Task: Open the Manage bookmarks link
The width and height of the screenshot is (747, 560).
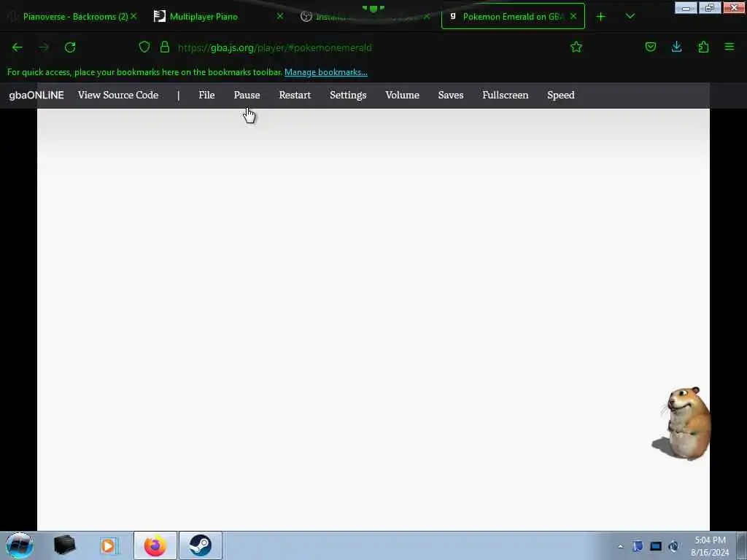Action: tap(326, 72)
